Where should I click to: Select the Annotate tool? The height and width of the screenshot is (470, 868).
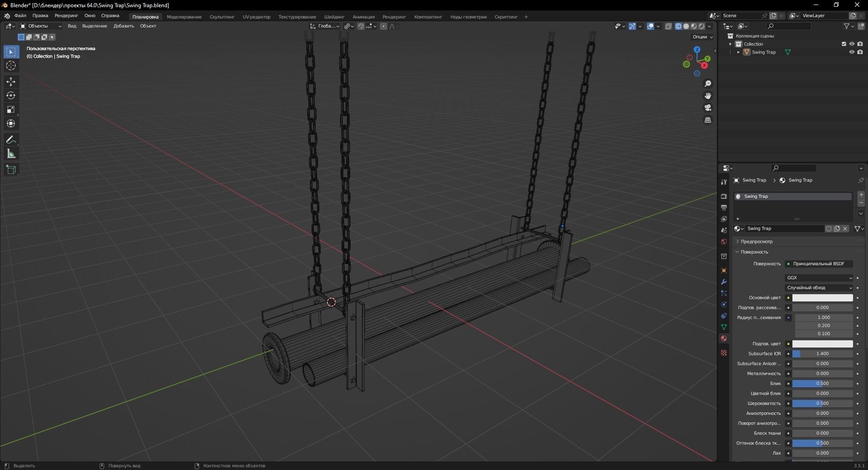tap(11, 140)
